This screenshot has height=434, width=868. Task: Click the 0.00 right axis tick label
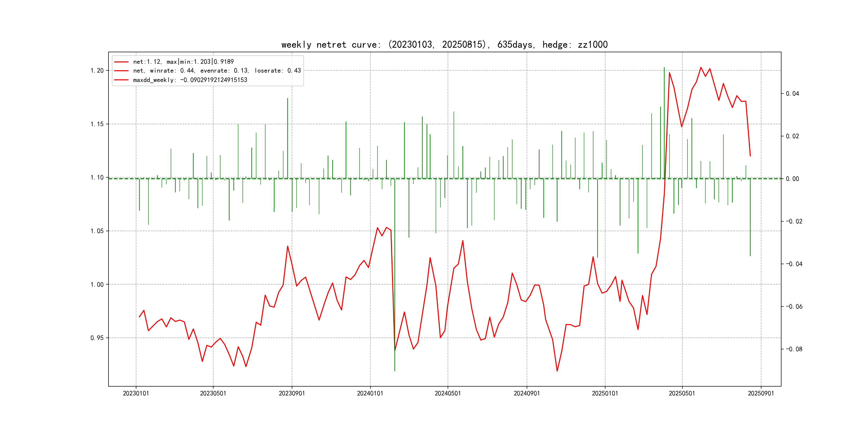(x=792, y=179)
